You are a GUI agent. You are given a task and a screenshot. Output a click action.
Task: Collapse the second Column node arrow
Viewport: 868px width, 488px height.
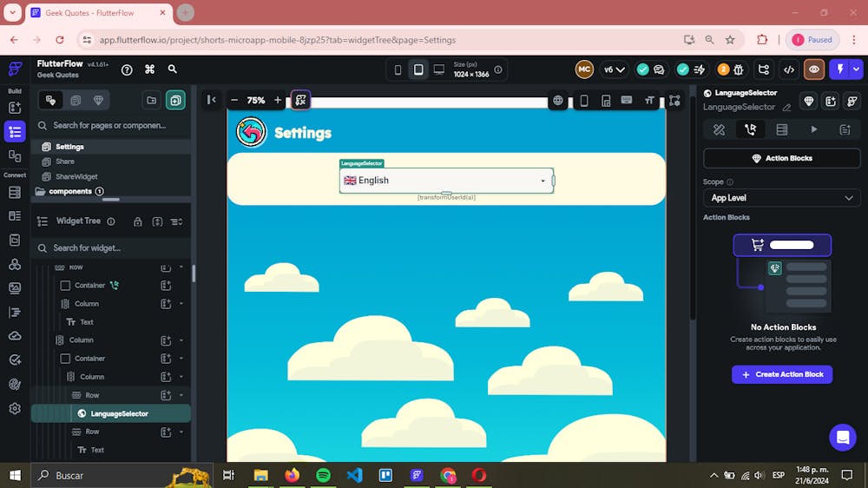point(181,340)
